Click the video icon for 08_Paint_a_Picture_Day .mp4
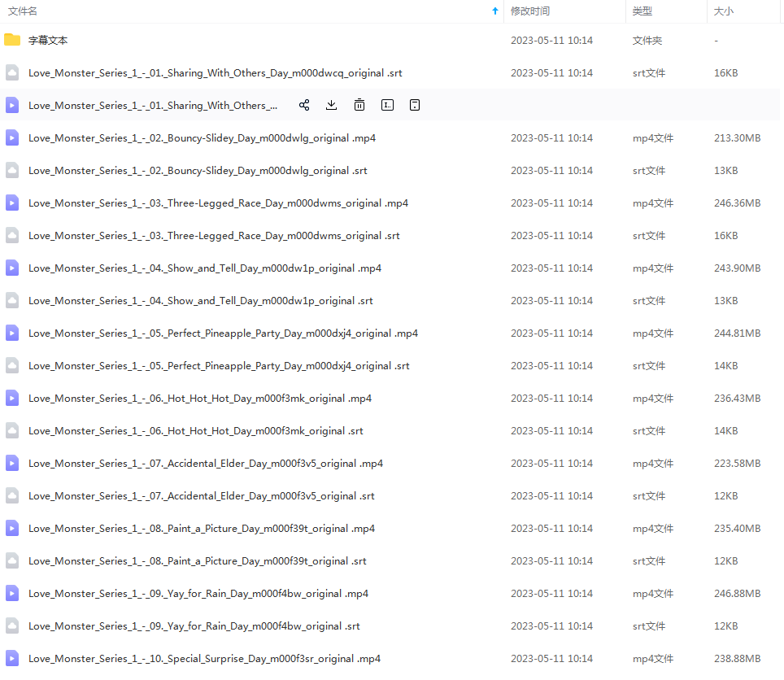Viewport: 784px width, 680px height. point(12,528)
